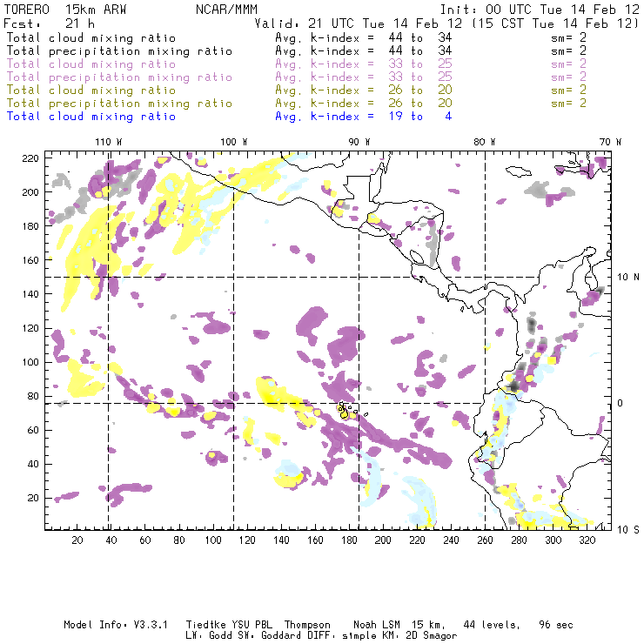Select the "Fcst: 21 h" forecast hour text
Screen dimensions: 644x644
(50, 23)
